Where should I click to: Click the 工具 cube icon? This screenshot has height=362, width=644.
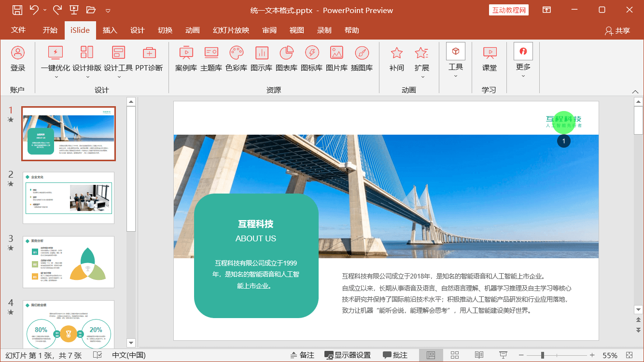pos(455,51)
